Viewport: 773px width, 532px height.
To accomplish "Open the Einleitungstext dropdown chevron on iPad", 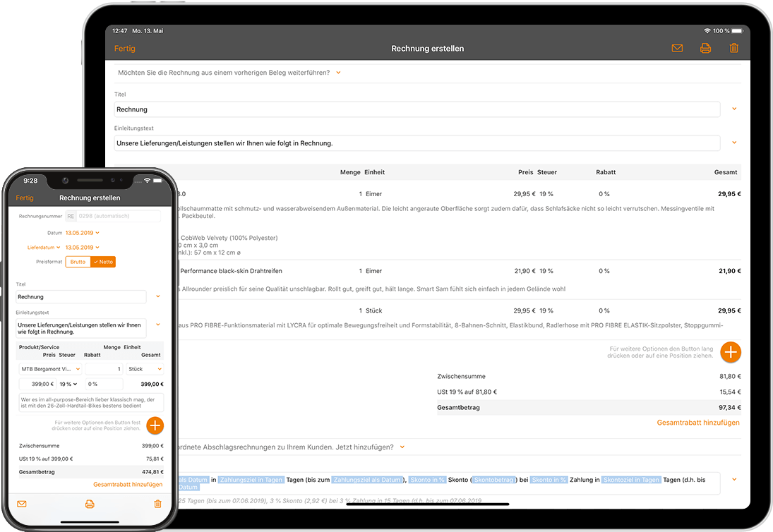I will point(734,143).
